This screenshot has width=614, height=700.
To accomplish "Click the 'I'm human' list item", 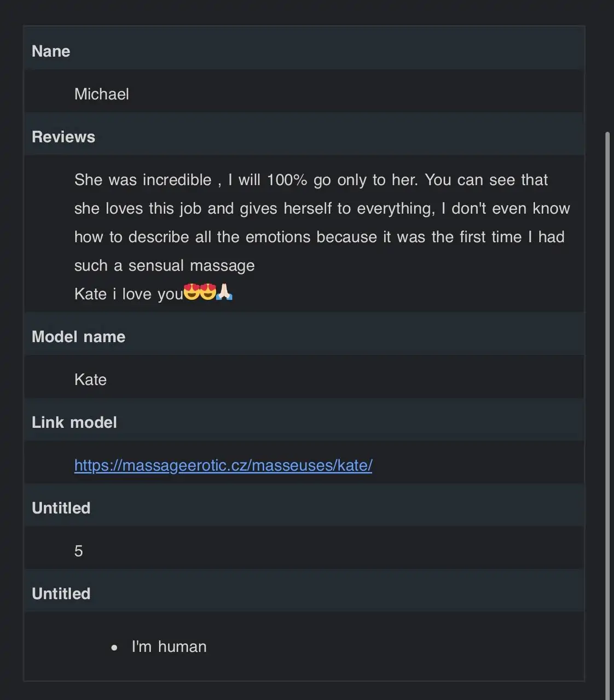I will pos(169,647).
